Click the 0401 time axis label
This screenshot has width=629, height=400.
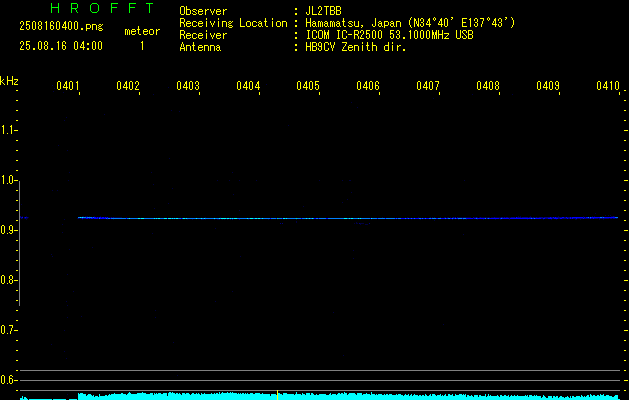pyautogui.click(x=67, y=86)
